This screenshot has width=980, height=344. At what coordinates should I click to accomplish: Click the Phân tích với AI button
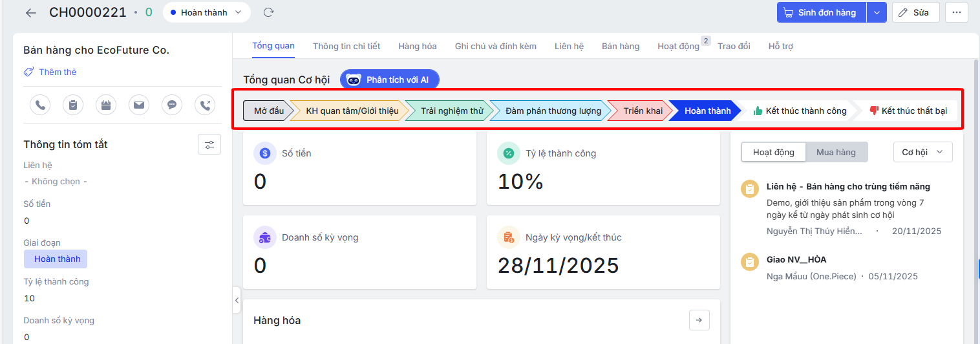point(389,80)
